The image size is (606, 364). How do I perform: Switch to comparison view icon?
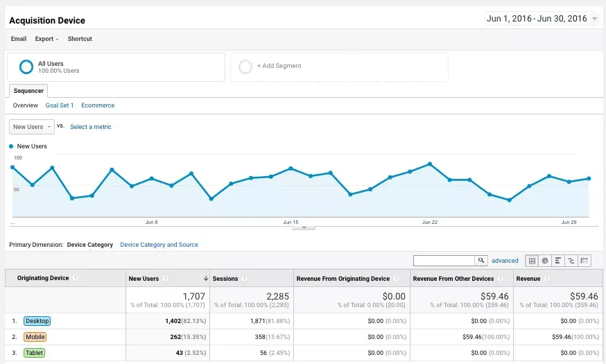[x=571, y=261]
